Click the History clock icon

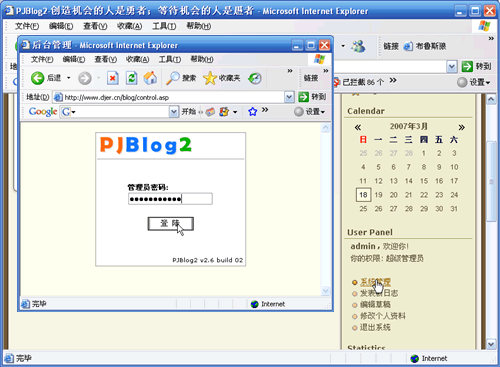click(x=255, y=78)
